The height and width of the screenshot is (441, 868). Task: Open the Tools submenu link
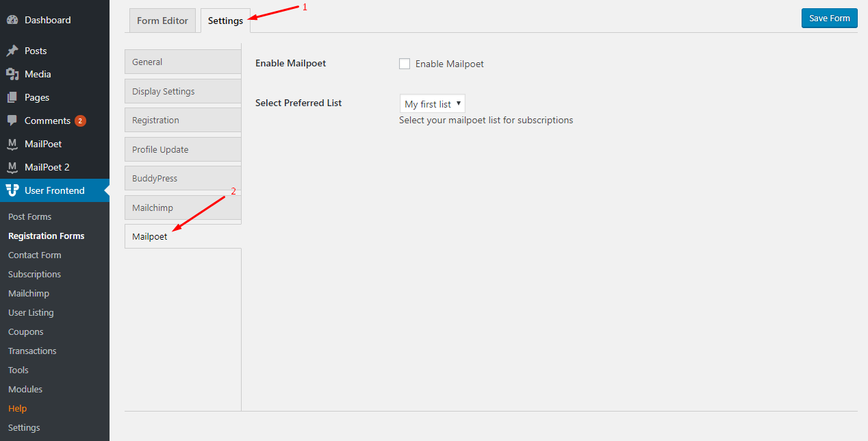[x=18, y=370]
